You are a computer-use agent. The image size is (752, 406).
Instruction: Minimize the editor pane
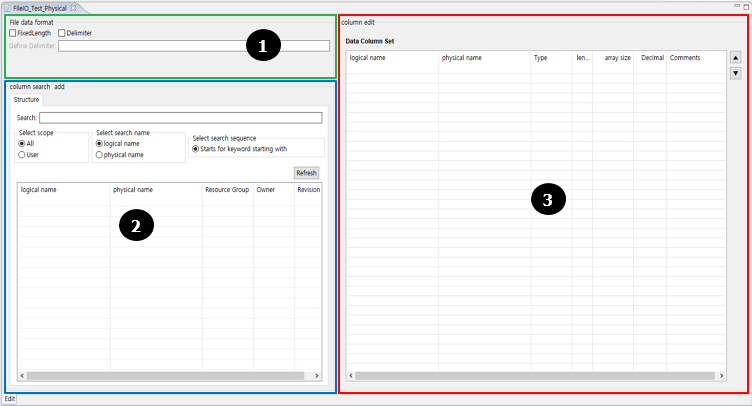point(735,6)
